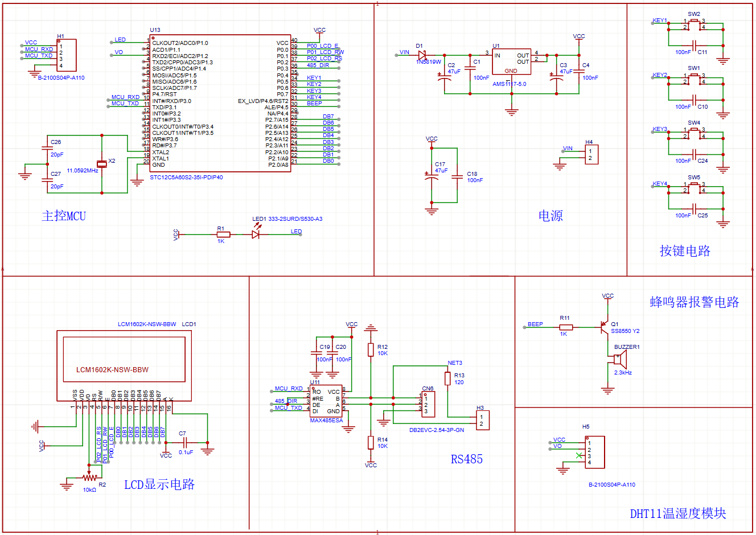This screenshot has width=756, height=535.
Task: Select the 按键电路 section title
Action: [685, 251]
